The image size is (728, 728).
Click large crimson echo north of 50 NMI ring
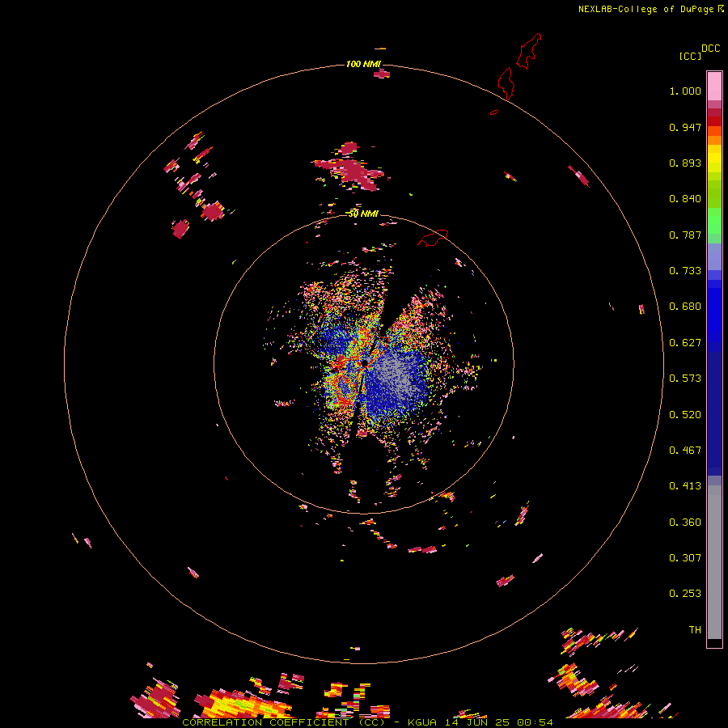coord(352,170)
